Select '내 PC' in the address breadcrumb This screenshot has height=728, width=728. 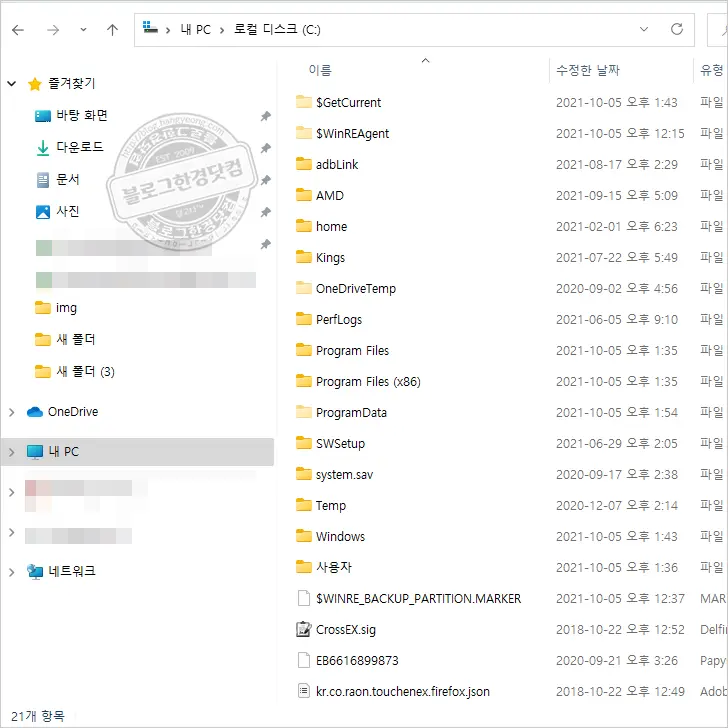pyautogui.click(x=195, y=30)
